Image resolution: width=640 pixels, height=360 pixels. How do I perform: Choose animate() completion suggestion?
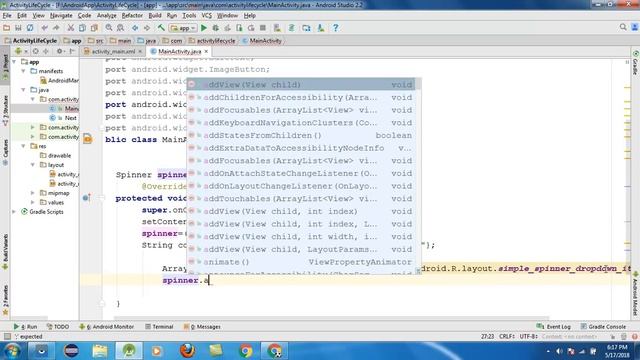(x=301, y=262)
